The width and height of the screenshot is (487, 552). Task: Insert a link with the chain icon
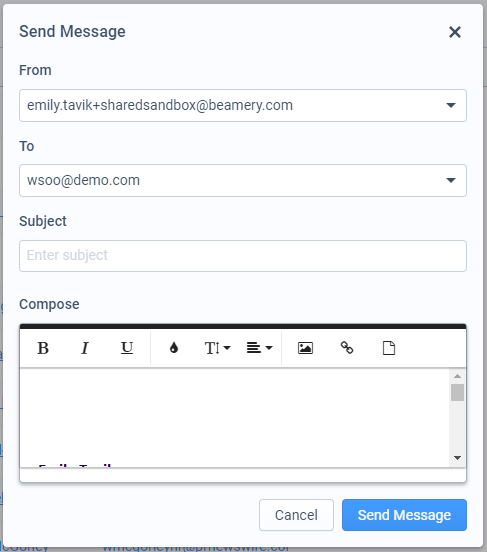click(347, 348)
